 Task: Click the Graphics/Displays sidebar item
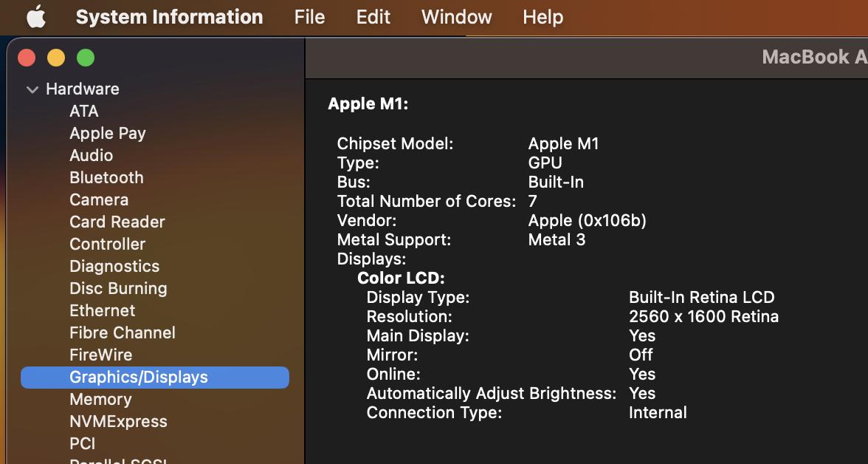coord(139,377)
